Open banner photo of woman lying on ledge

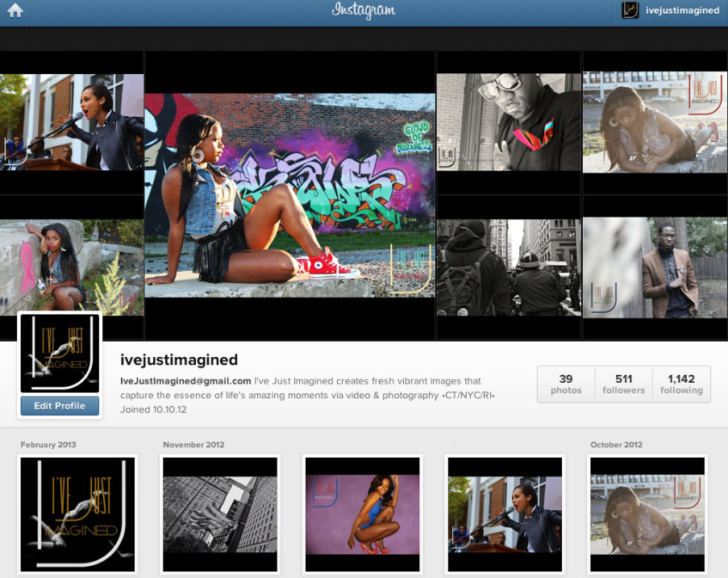point(655,122)
